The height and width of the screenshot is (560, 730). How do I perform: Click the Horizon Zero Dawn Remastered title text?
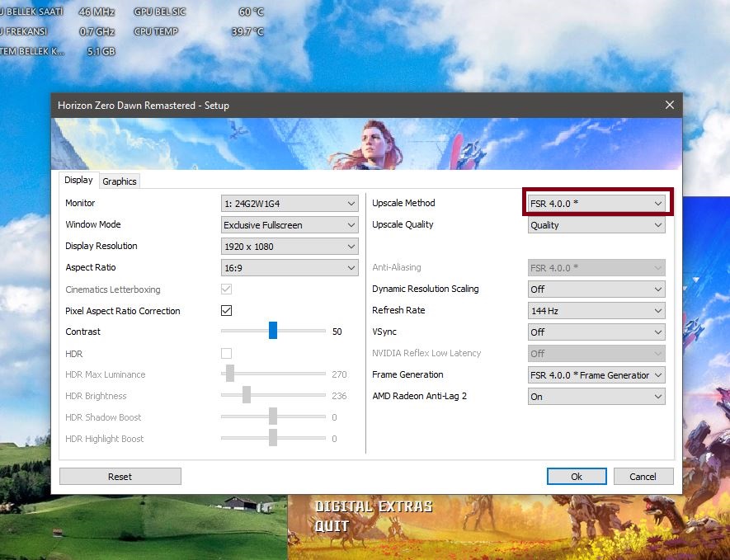[144, 106]
